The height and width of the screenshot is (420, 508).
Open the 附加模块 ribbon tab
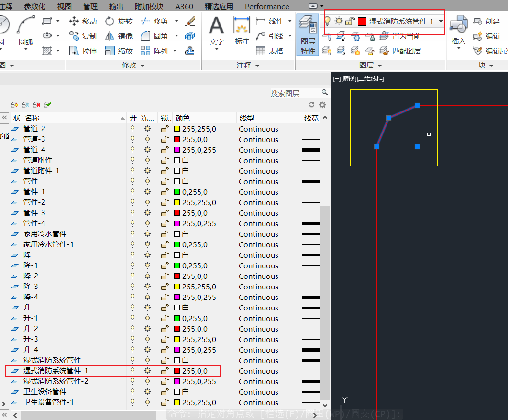point(149,7)
